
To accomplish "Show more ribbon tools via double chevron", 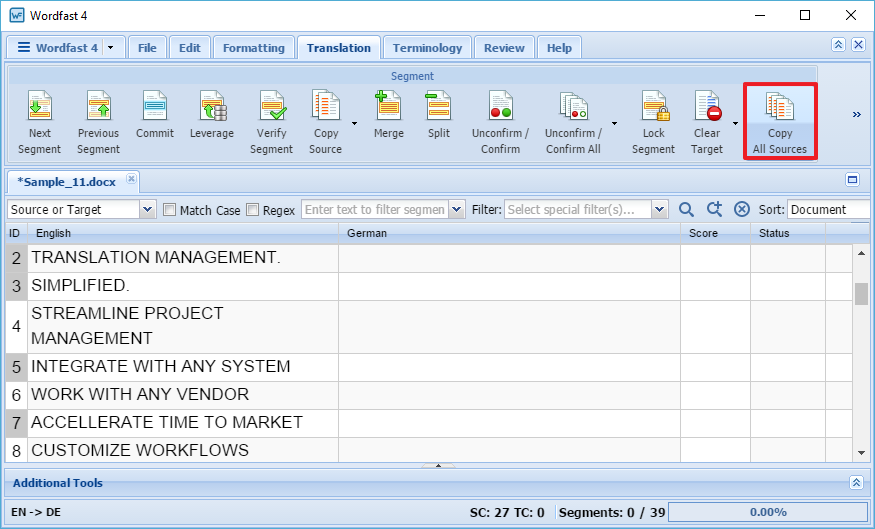I will 857,115.
